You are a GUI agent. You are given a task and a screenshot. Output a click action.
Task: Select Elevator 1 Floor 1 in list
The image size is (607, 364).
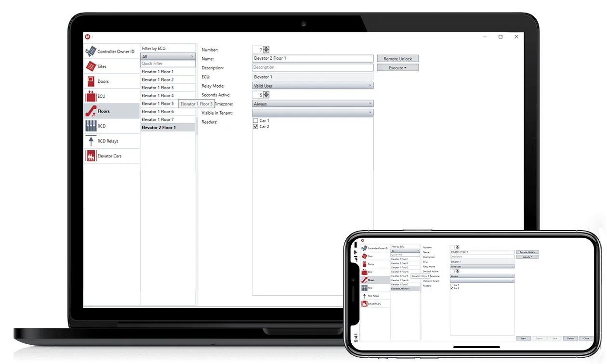[x=158, y=72]
